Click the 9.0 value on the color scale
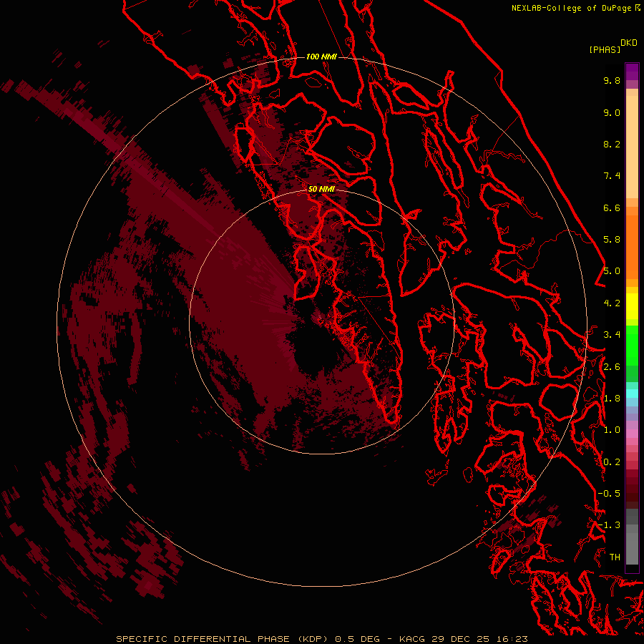The width and height of the screenshot is (644, 644). coord(612,112)
